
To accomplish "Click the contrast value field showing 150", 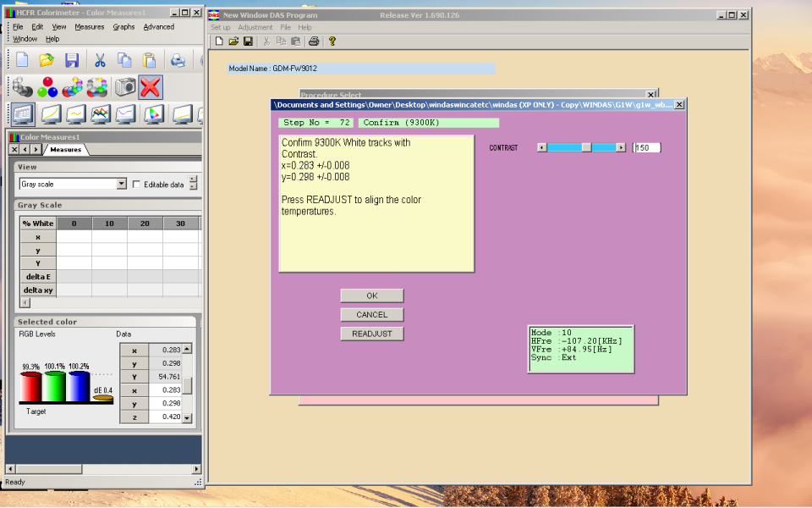I will (x=647, y=147).
